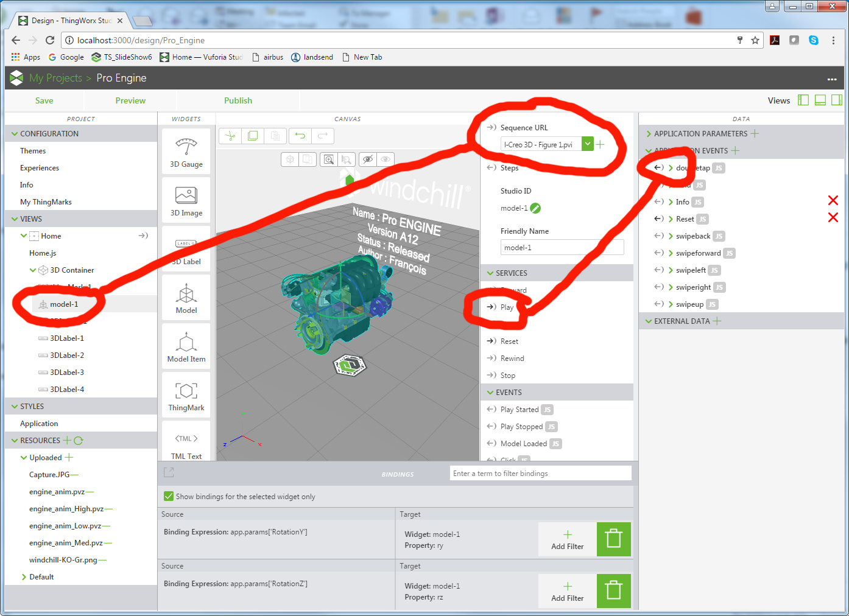Select the 3D Image widget
This screenshot has width=849, height=616.
tap(186, 200)
